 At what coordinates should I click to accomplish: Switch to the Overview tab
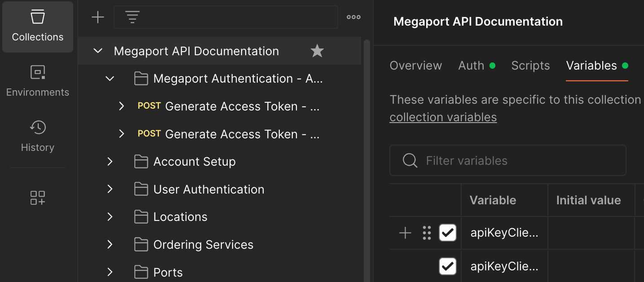416,66
